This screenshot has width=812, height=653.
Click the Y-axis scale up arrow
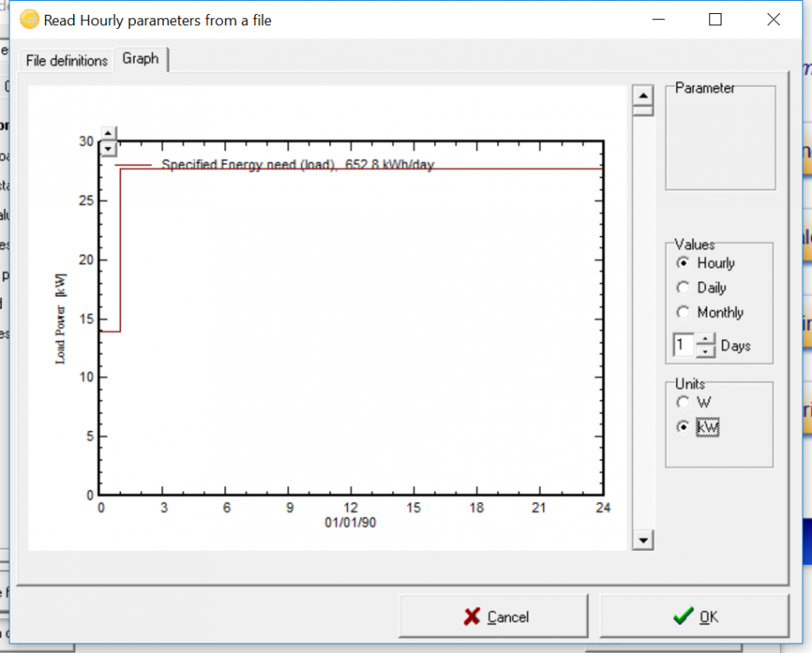click(x=108, y=133)
